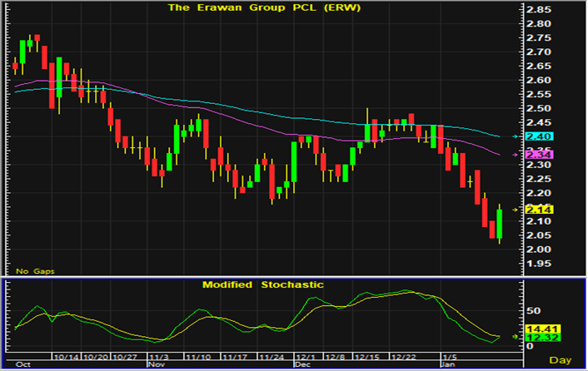Click the 'Day' timeframe label

tap(563, 359)
